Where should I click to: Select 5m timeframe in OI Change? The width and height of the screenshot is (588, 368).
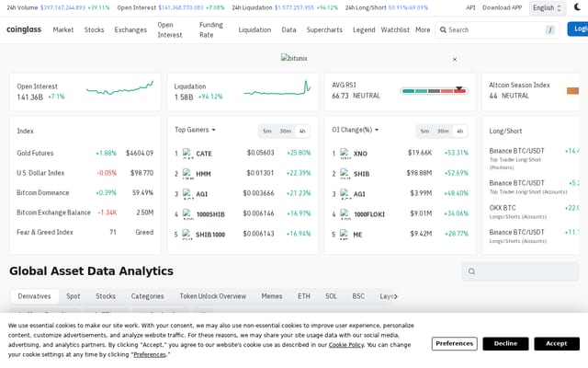424,131
